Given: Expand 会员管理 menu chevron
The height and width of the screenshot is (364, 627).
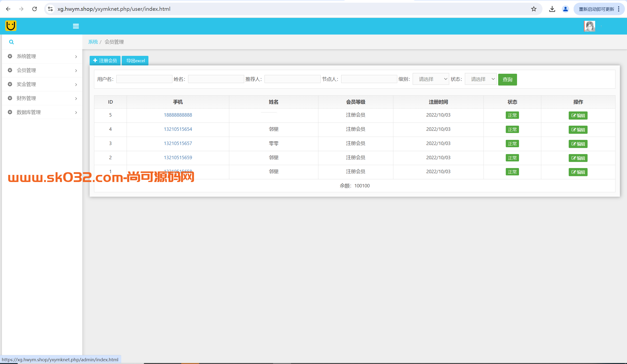Looking at the screenshot, I should 76,71.
